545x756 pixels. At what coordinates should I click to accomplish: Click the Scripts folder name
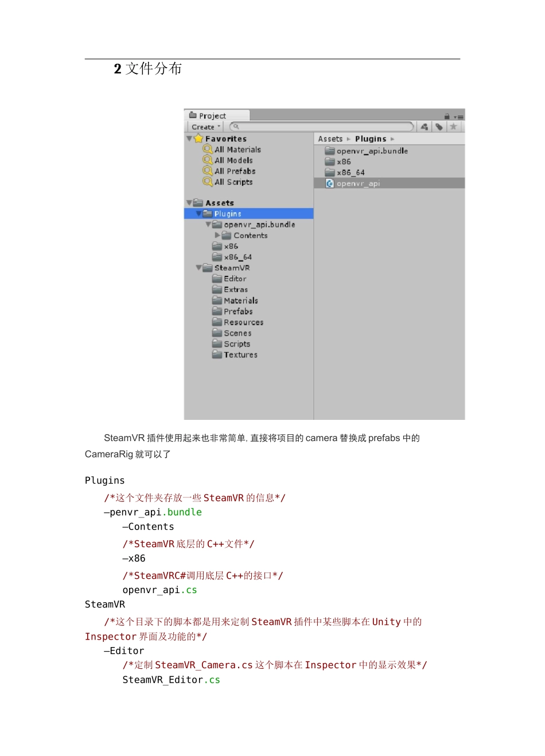(237, 344)
